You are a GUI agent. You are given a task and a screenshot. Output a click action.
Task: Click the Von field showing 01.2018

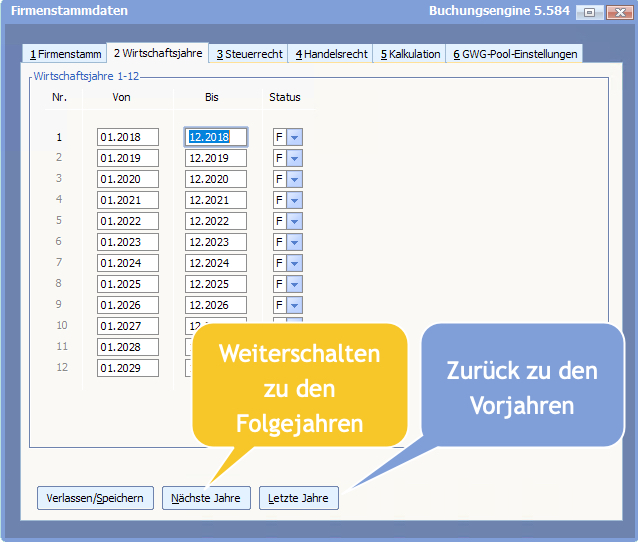click(127, 137)
